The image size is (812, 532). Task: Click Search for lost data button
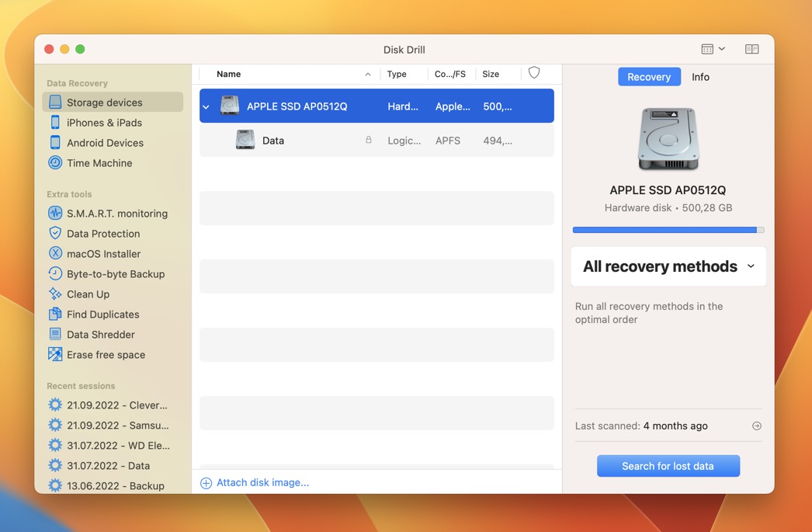[x=668, y=466]
